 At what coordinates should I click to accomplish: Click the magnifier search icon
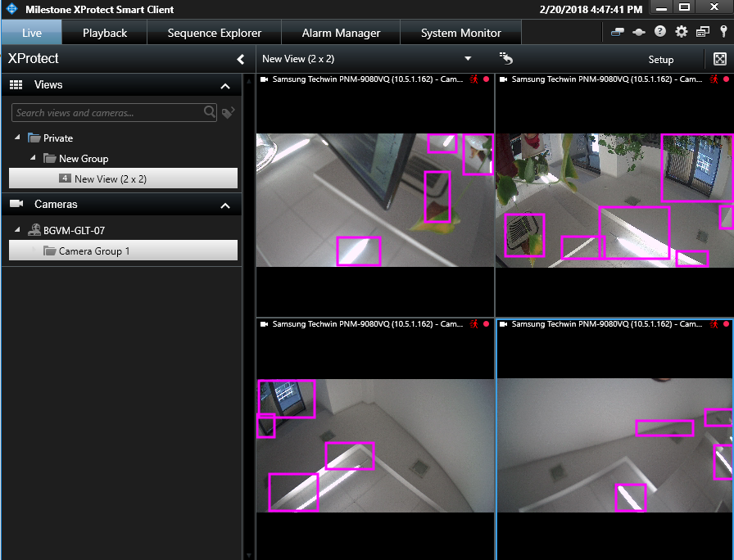pos(209,112)
